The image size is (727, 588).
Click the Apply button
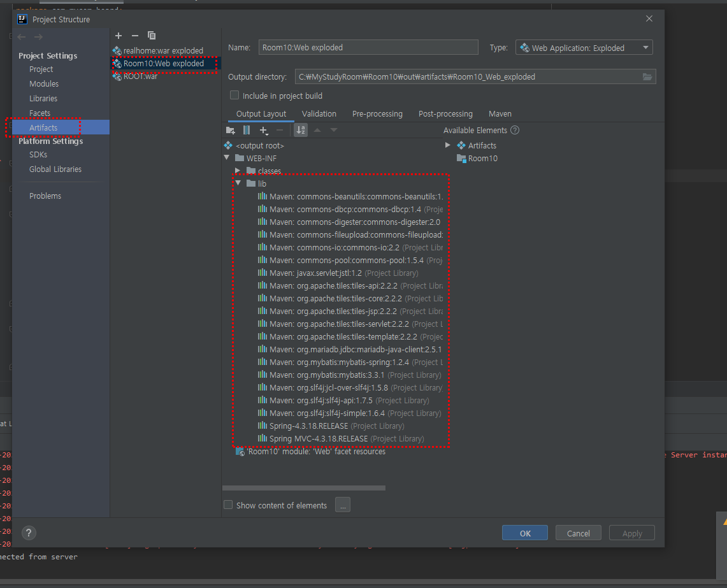(x=632, y=533)
